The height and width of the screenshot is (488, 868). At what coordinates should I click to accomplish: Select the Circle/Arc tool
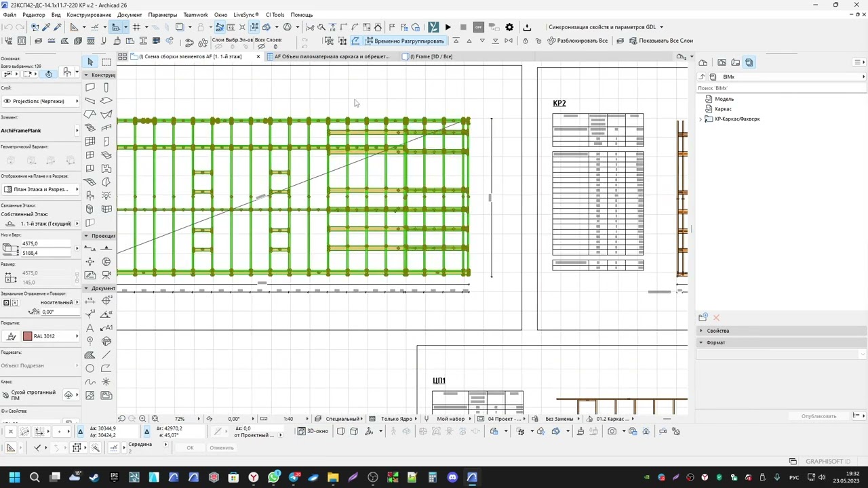90,368
